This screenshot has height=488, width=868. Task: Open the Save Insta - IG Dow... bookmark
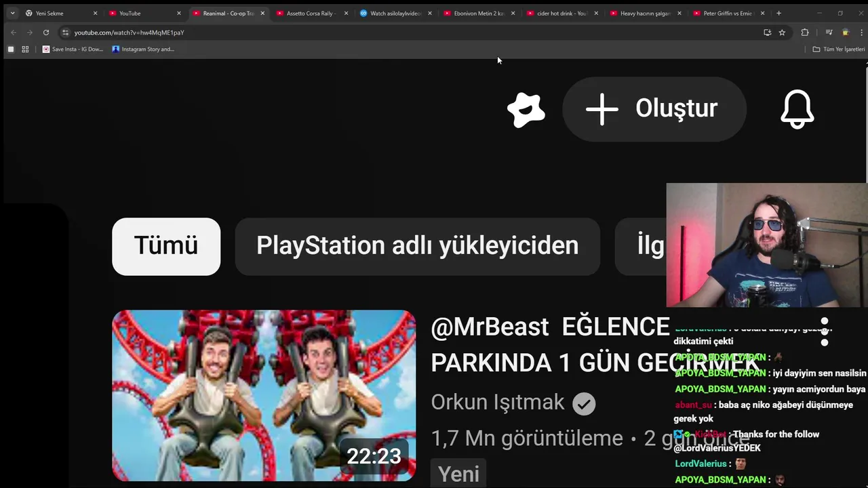[73, 49]
